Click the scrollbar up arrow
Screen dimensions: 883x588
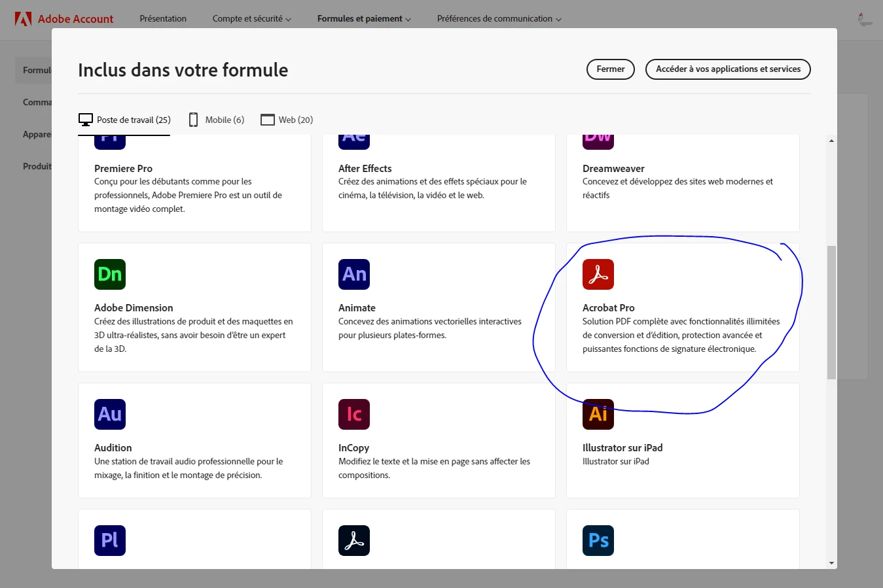(831, 141)
